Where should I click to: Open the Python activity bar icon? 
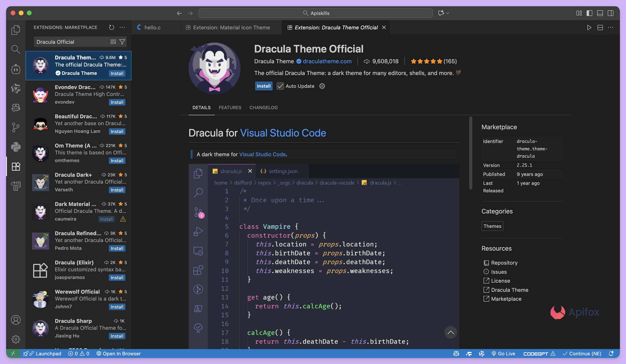pos(16,146)
